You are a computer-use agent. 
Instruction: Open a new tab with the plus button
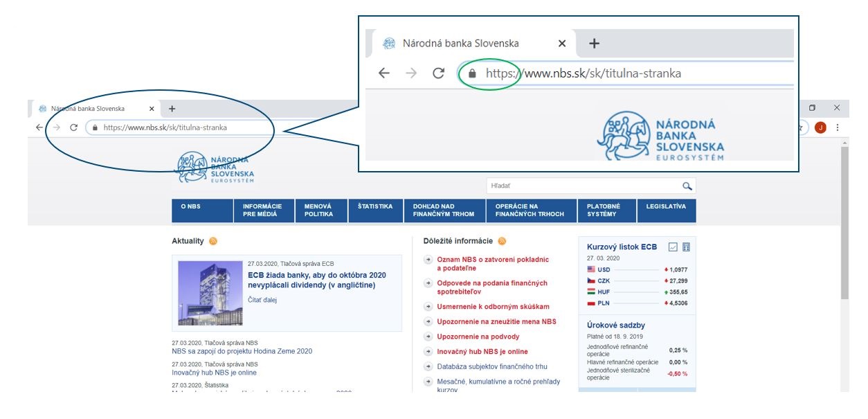pos(172,109)
